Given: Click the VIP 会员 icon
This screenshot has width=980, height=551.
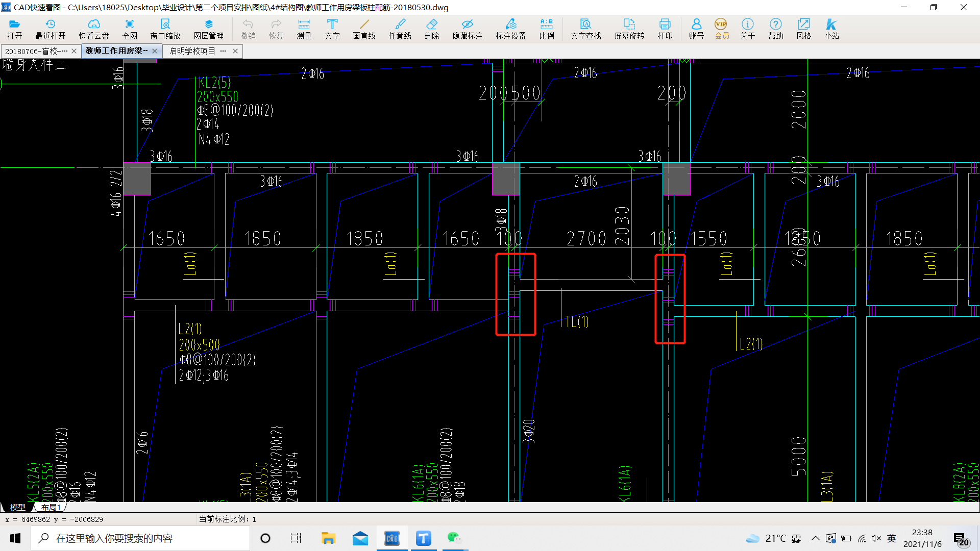Looking at the screenshot, I should 722,29.
